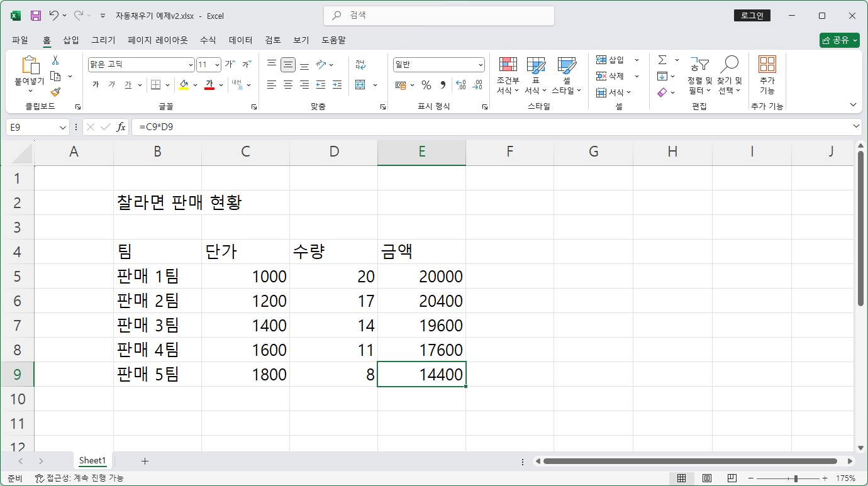Expand the formula bar chevron
Viewport: 868px width, 486px height.
pos(855,127)
